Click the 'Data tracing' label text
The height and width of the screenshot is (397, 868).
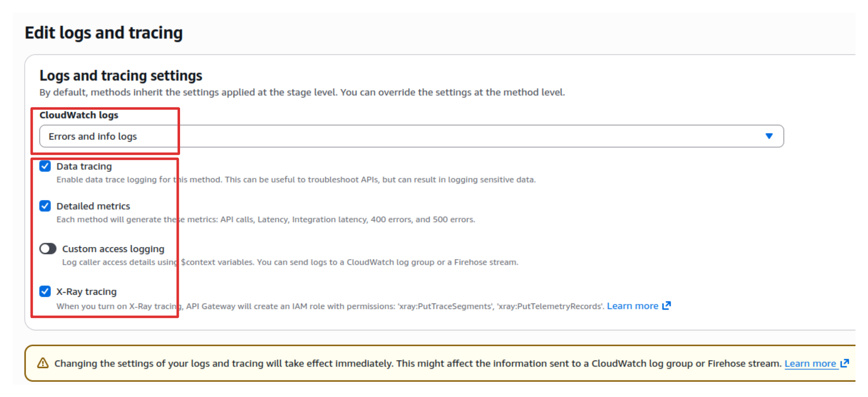(84, 166)
